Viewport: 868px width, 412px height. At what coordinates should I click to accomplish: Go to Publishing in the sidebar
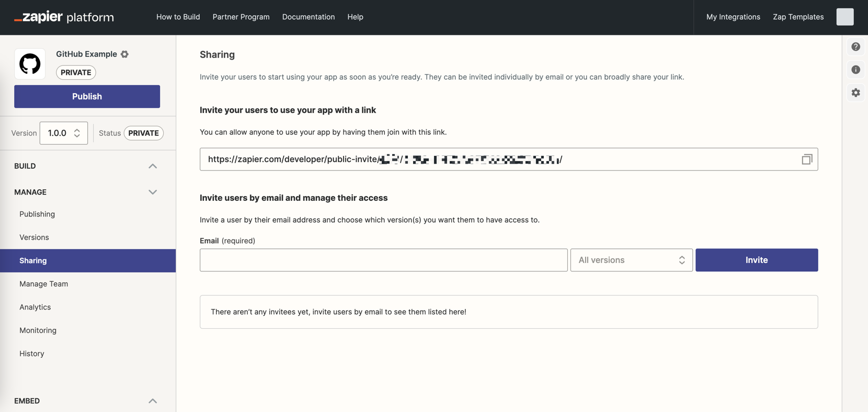37,214
